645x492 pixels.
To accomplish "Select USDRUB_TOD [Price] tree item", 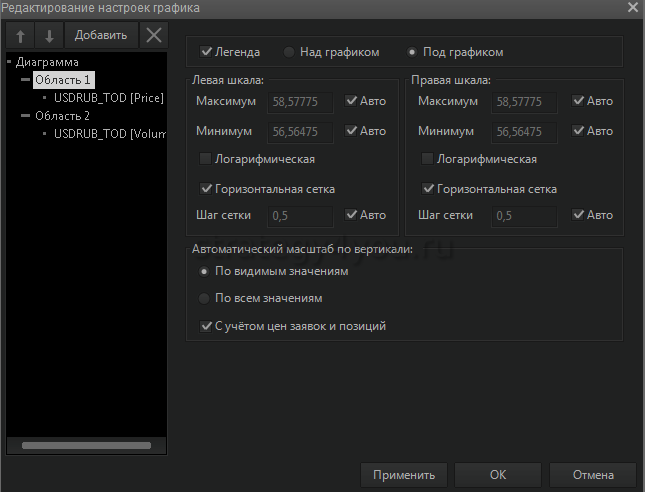I will coord(106,98).
